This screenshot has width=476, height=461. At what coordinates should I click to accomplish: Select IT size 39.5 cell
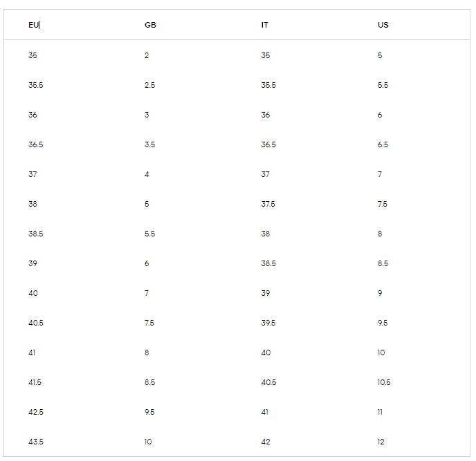click(x=268, y=323)
